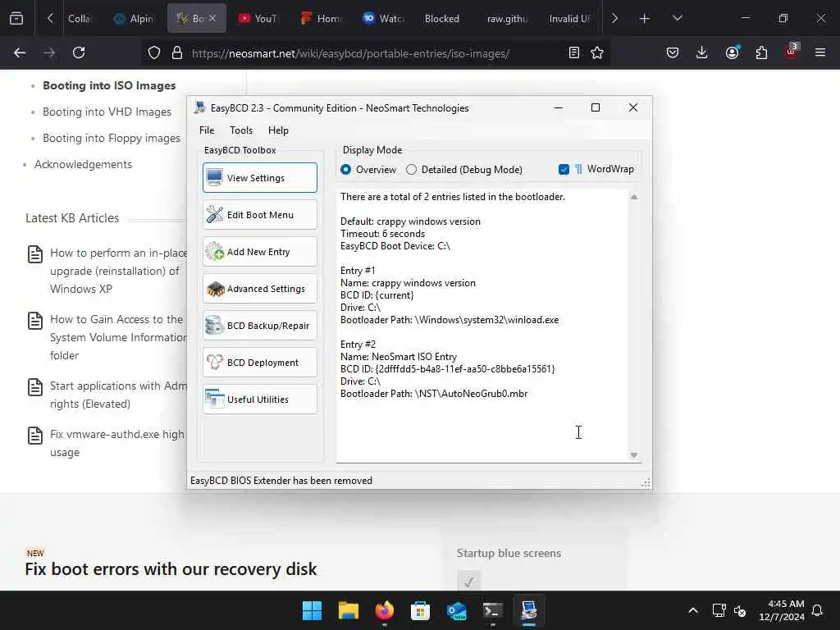Click scroll down arrow in entries pane
Image resolution: width=840 pixels, height=630 pixels.
[x=634, y=454]
